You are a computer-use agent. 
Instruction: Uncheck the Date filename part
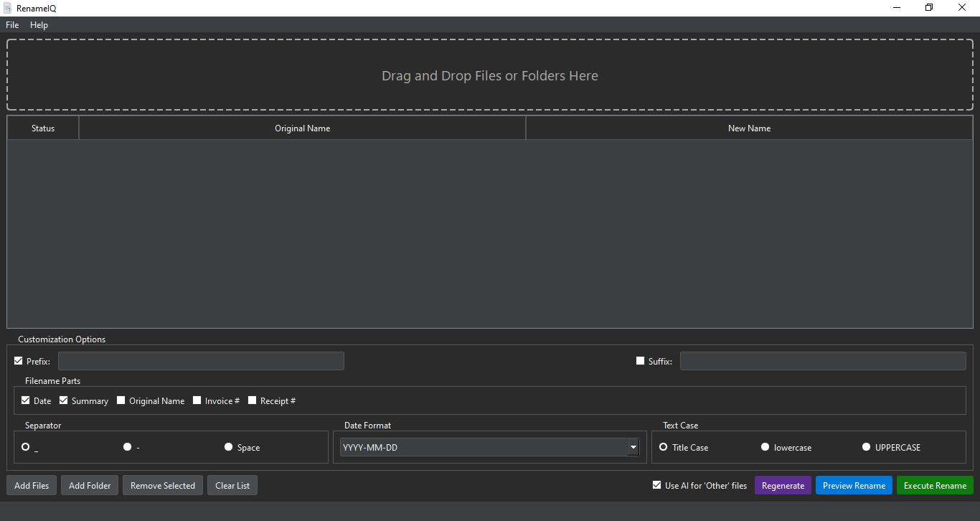pos(26,400)
